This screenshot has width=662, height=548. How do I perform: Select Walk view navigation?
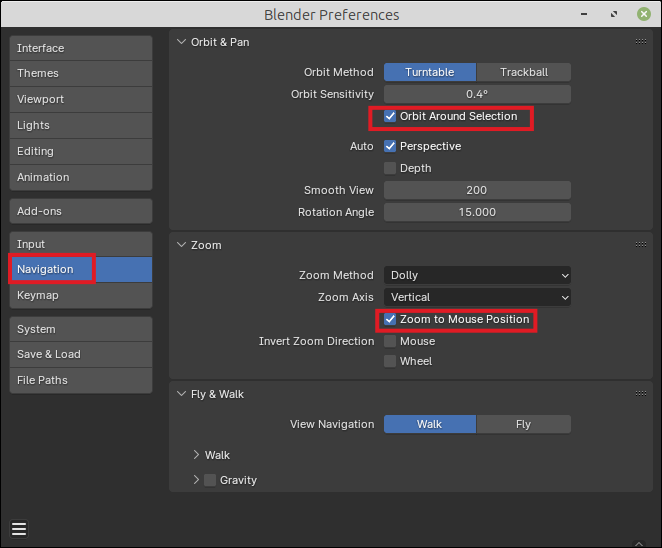pyautogui.click(x=430, y=424)
